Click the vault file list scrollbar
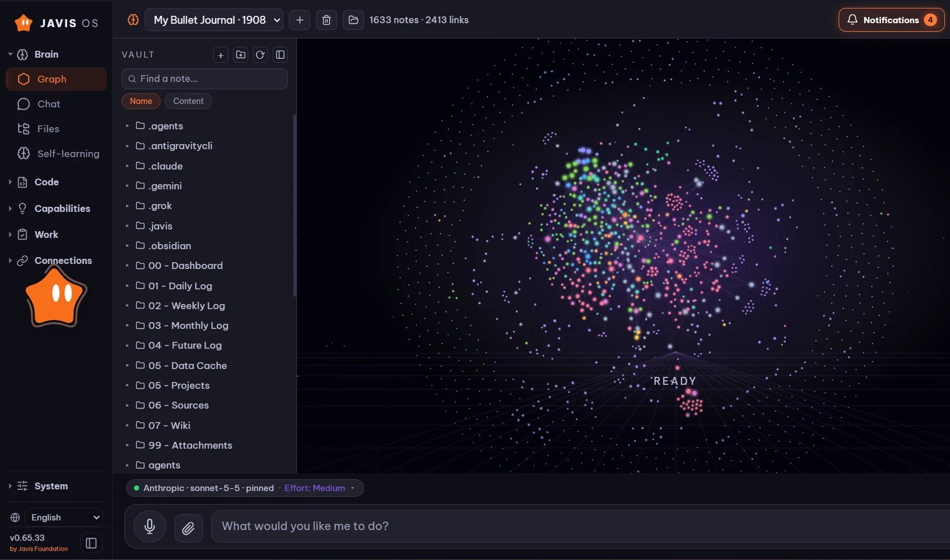The height and width of the screenshot is (560, 950). point(295,206)
